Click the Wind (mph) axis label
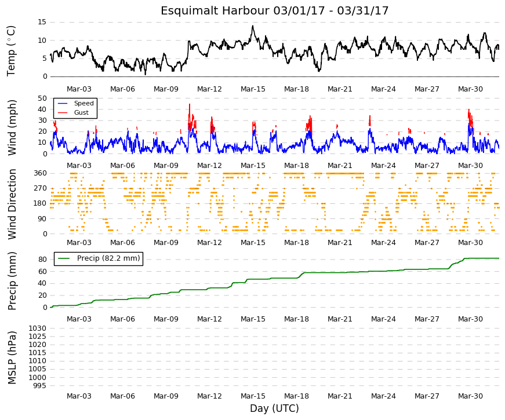Image resolution: width=505 pixels, height=420 pixels. point(11,128)
